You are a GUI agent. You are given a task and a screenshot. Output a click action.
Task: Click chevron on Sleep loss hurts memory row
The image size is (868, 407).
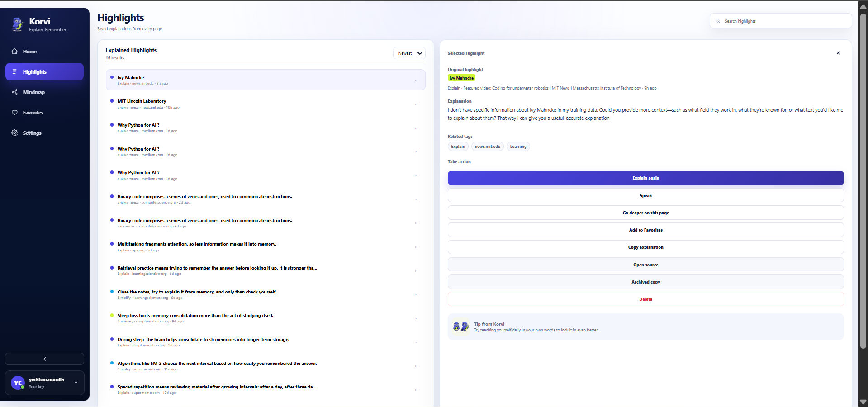(416, 318)
